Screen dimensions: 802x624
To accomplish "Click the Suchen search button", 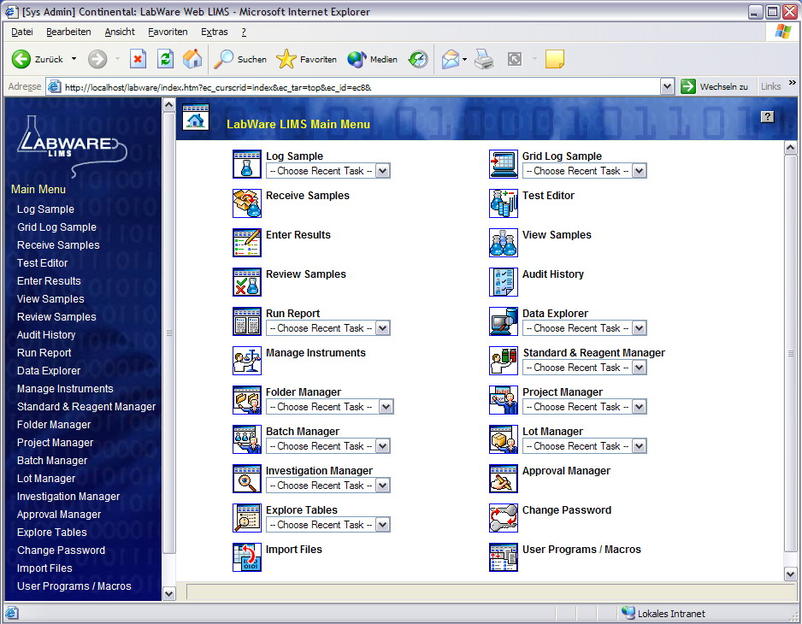I will coord(240,59).
